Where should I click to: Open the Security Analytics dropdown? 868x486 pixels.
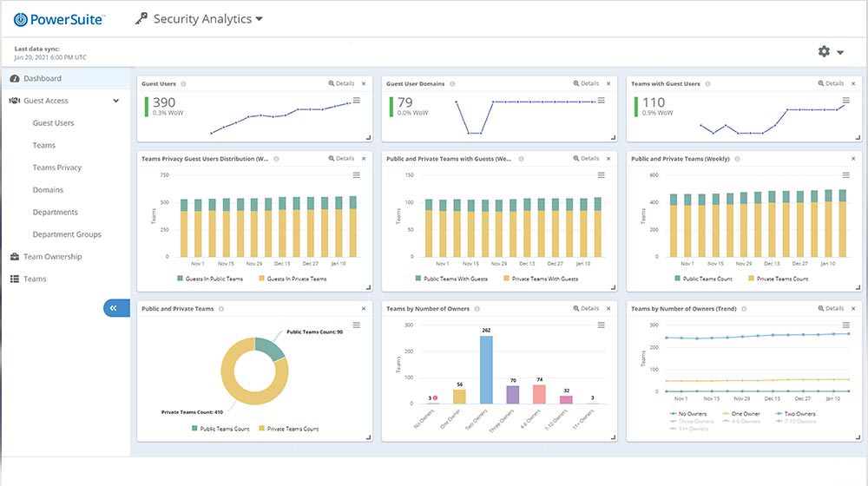tap(260, 19)
